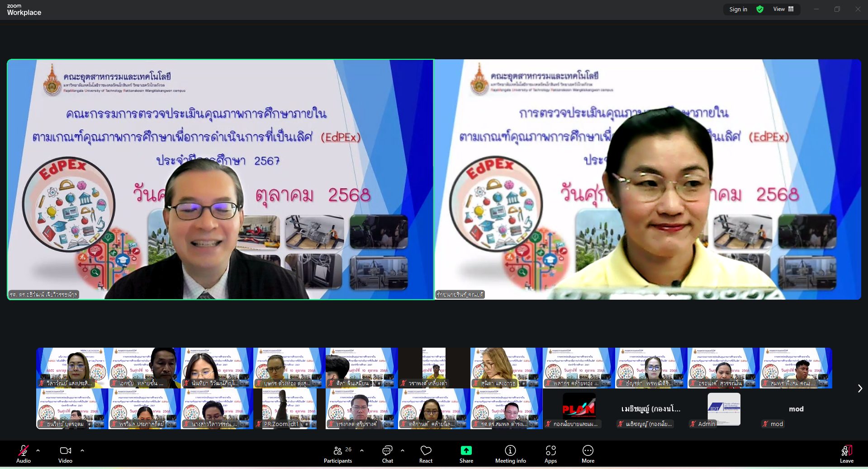Open the Participants panel
The width and height of the screenshot is (868, 469).
338,454
